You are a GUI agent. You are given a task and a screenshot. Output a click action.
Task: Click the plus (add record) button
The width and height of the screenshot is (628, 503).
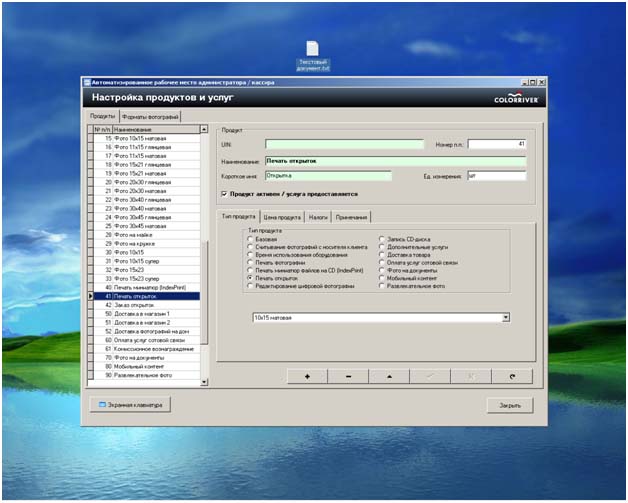[306, 376]
